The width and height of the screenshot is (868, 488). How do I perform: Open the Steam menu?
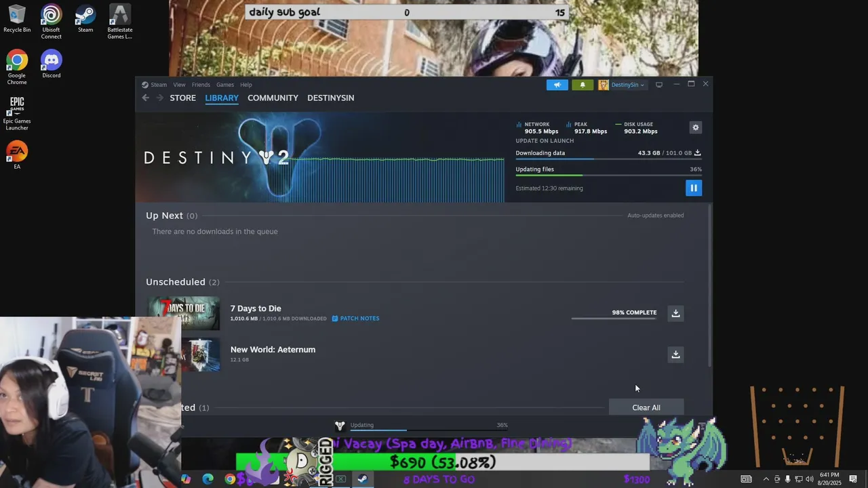point(159,85)
